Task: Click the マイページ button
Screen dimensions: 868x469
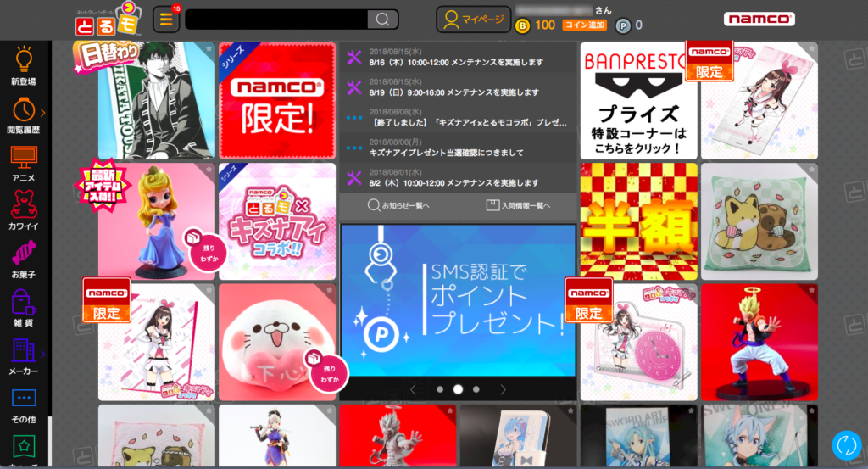Action: pyautogui.click(x=474, y=19)
